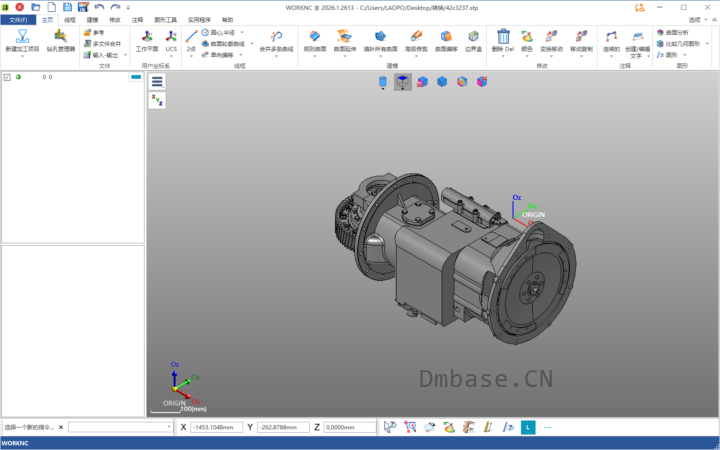Click the UCS icon

(x=171, y=36)
